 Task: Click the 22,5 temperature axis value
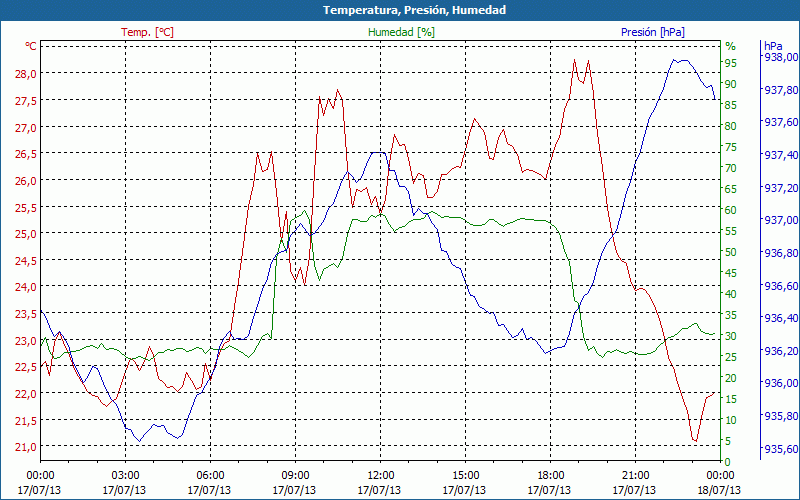click(27, 367)
